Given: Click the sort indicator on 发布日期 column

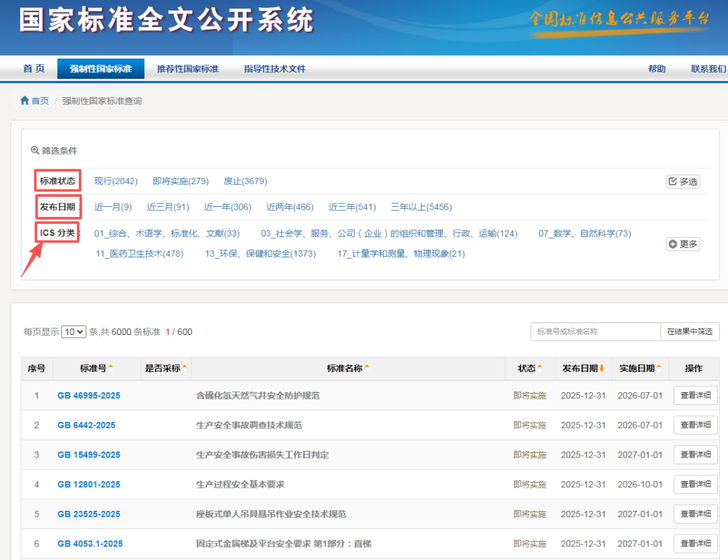Looking at the screenshot, I should 603,369.
